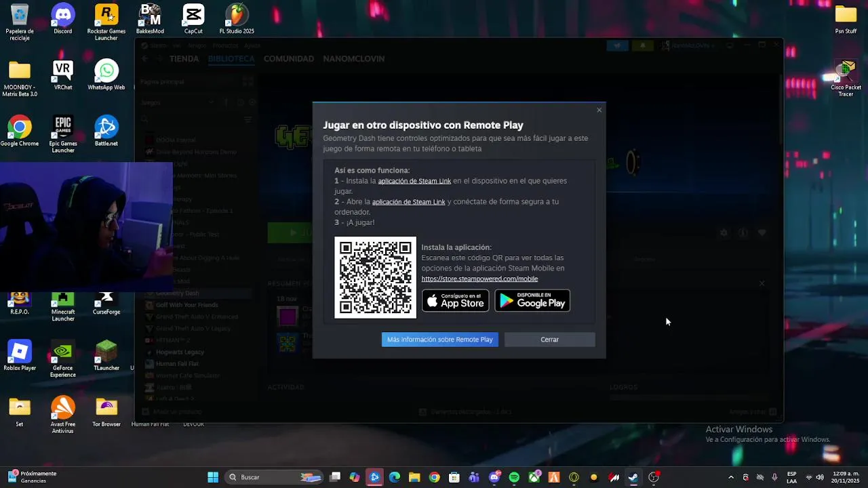Image resolution: width=868 pixels, height=488 pixels.
Task: Open Cisco Packet Tracer shortcut
Action: pyautogui.click(x=846, y=79)
